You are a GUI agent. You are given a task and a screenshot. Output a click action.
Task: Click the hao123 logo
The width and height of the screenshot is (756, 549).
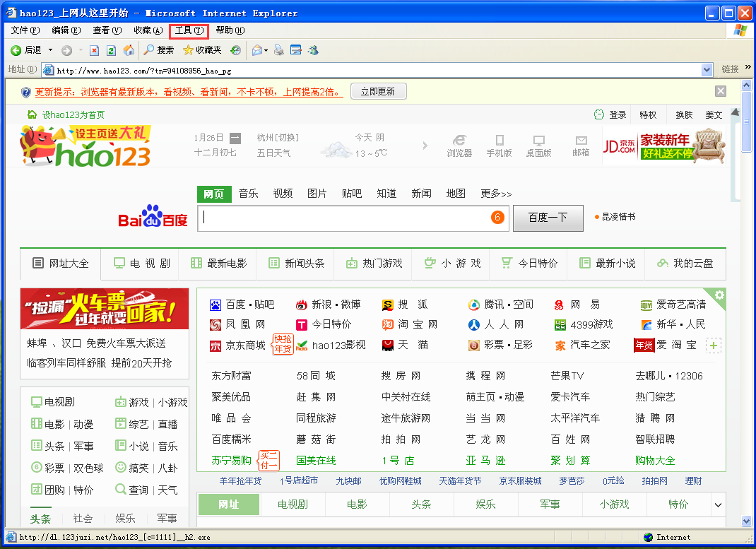coord(85,146)
